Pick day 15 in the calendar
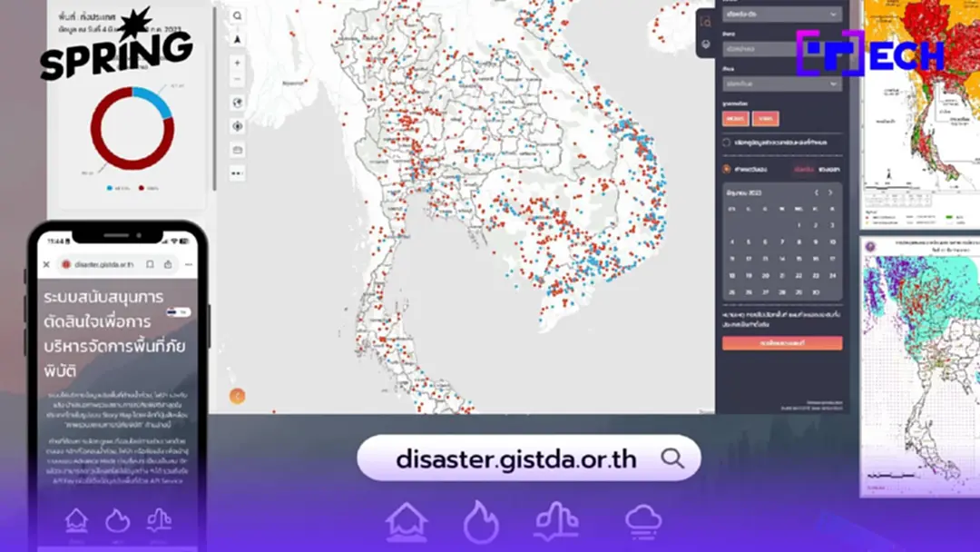This screenshot has height=552, width=980. (799, 259)
